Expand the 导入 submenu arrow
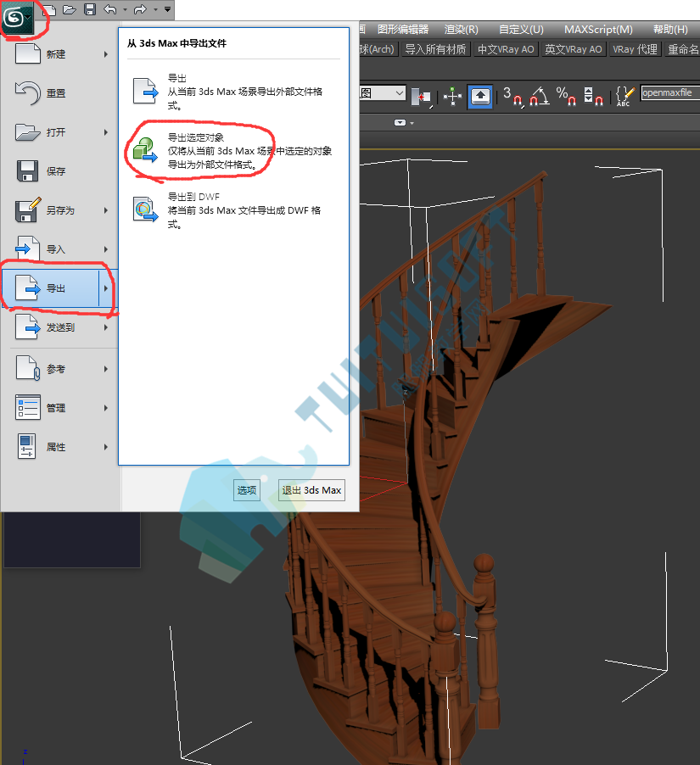The image size is (700, 765). [x=106, y=249]
